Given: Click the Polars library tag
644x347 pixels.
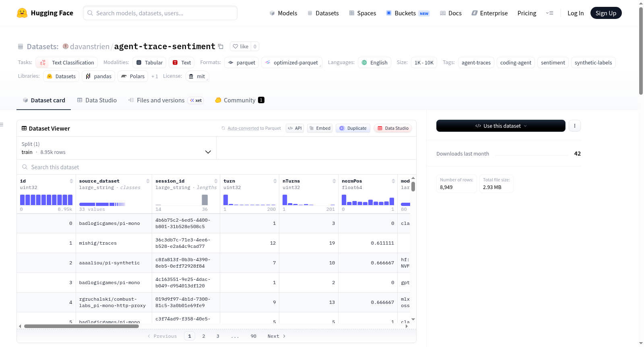Looking at the screenshot, I should click(133, 76).
